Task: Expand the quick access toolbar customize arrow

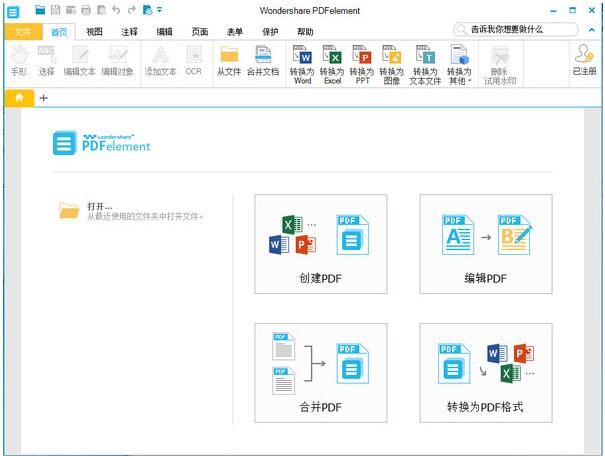Action: tap(159, 10)
